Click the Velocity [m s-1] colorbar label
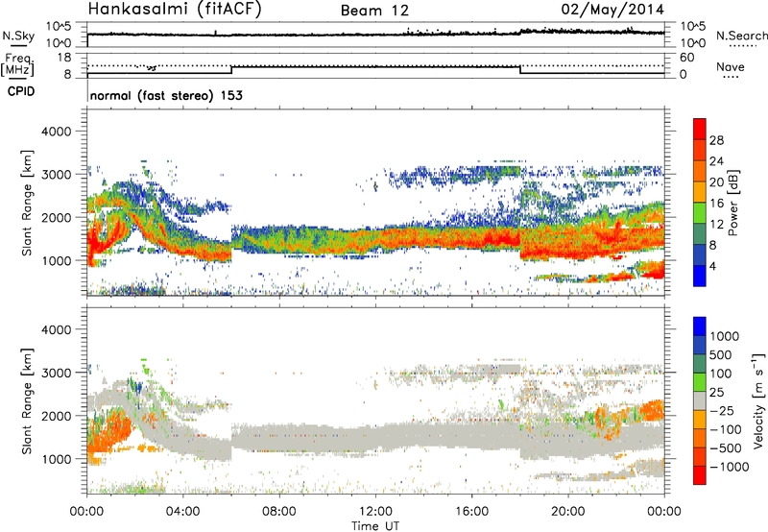Image resolution: width=768 pixels, height=532 pixels. point(758,400)
